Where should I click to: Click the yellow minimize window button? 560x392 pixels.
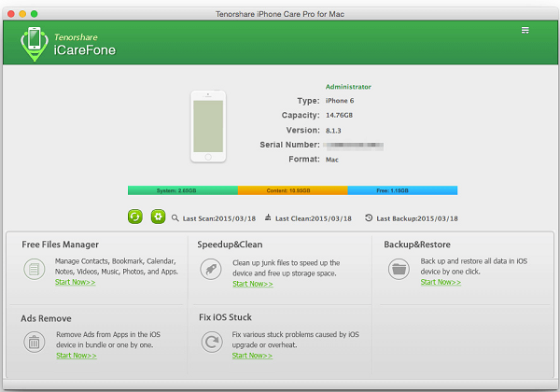tap(22, 14)
